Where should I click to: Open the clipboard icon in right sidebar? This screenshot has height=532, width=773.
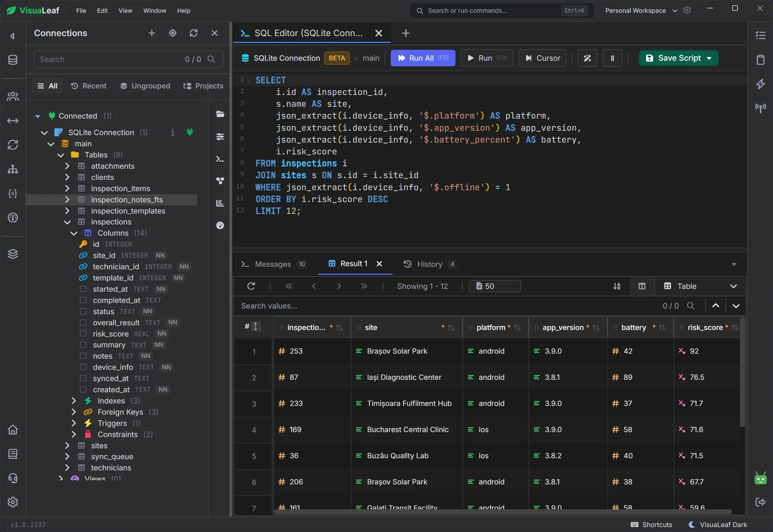tap(761, 60)
